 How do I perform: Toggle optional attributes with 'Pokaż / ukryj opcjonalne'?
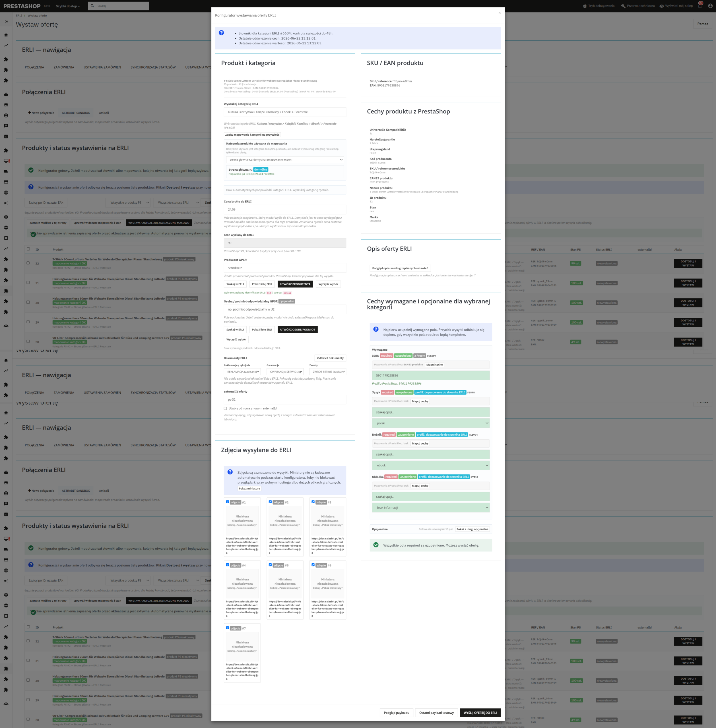pos(472,529)
